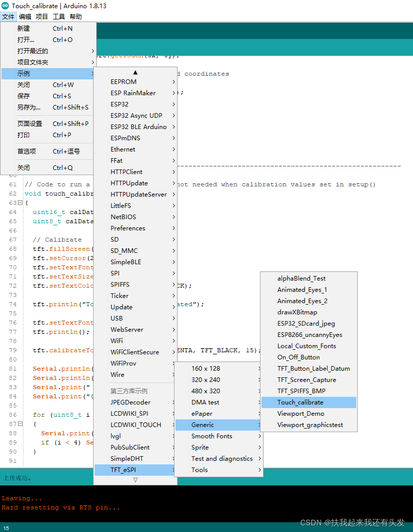Open WiFiClientSecure examples
Image resolution: width=413 pixels, height=532 pixels.
pyautogui.click(x=135, y=352)
